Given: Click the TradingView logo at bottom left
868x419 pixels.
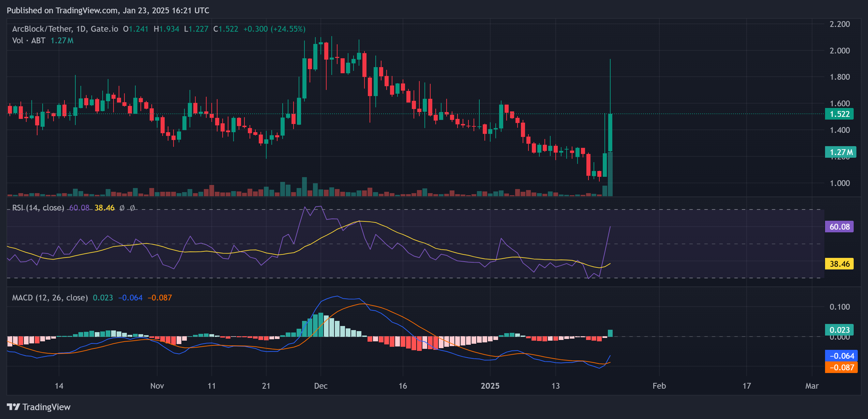Looking at the screenshot, I should (39, 407).
